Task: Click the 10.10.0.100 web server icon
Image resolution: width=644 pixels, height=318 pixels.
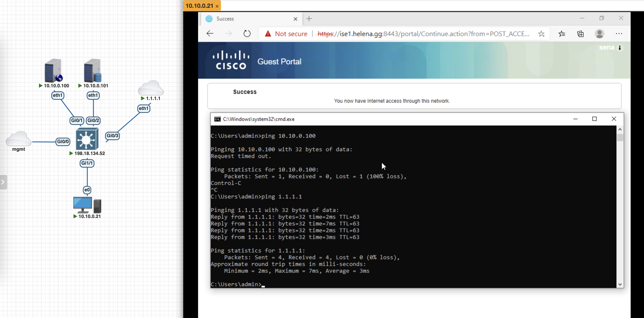Action: click(x=53, y=71)
